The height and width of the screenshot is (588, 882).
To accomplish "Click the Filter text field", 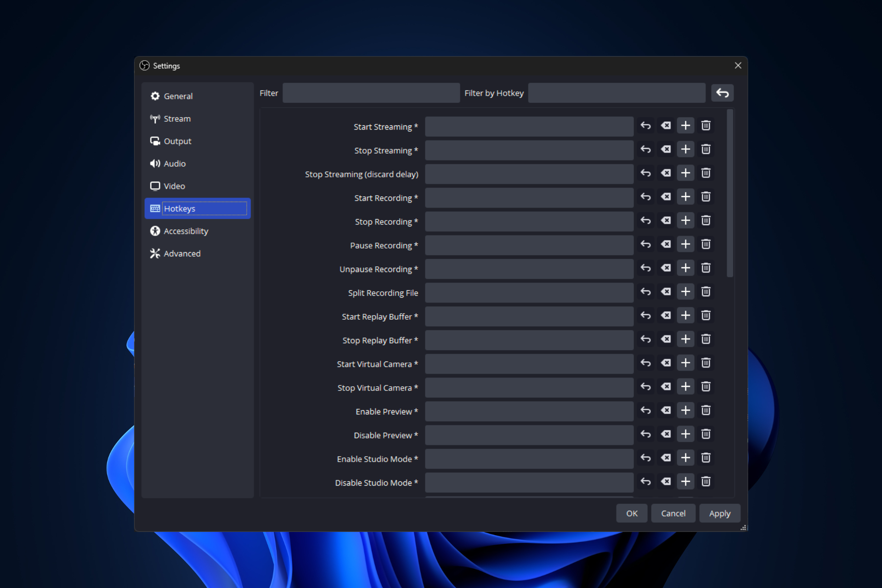I will (x=371, y=93).
